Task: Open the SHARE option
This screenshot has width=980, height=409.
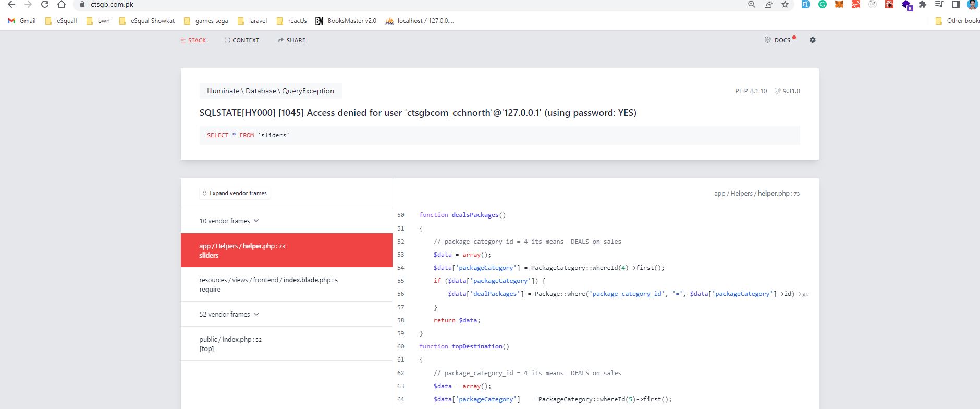Action: click(x=292, y=40)
